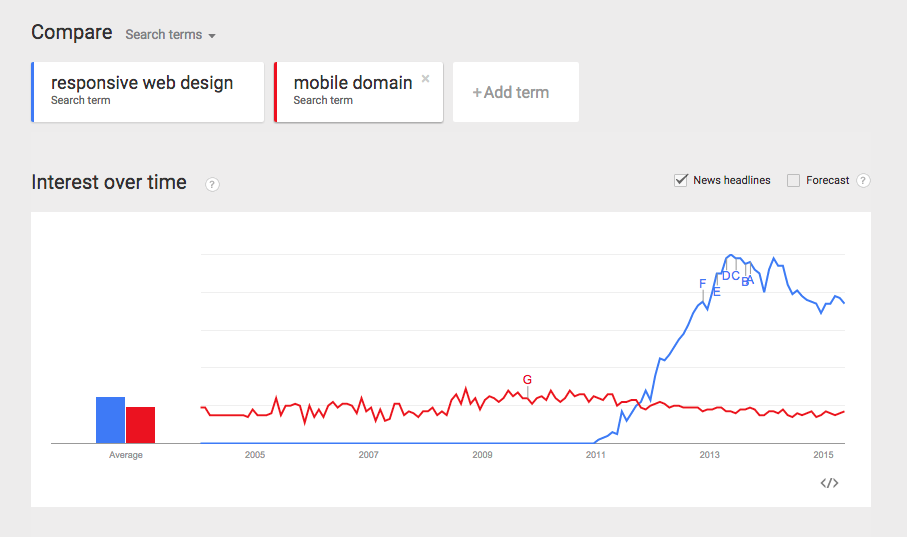This screenshot has width=907, height=537.
Task: Select news headline marker E
Action: coord(717,292)
